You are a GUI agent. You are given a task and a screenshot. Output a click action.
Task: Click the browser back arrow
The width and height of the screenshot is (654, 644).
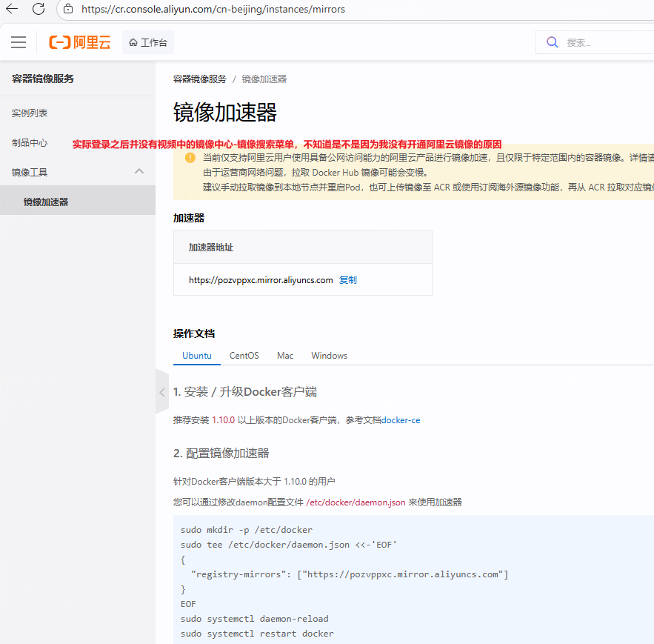(x=12, y=9)
